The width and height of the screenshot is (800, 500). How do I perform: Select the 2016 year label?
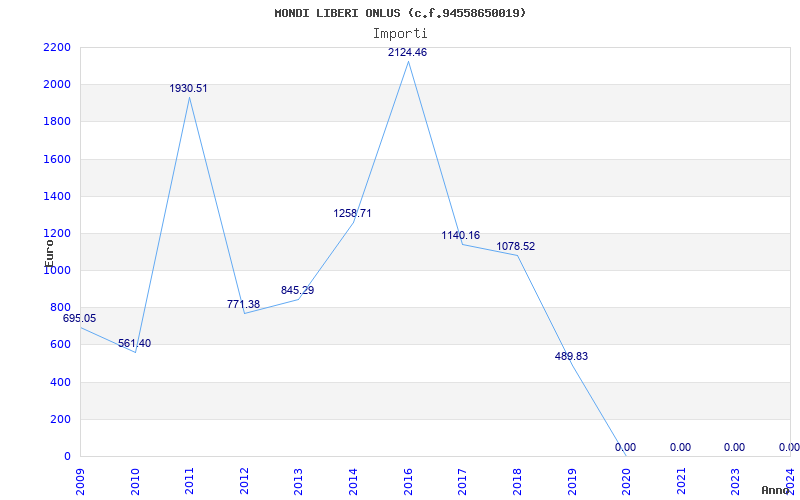[408, 482]
